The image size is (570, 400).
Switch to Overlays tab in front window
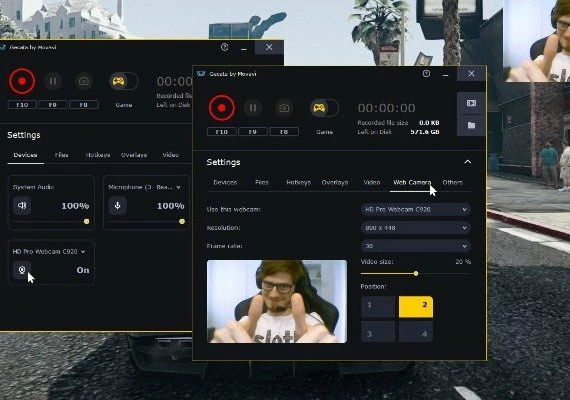pos(335,183)
